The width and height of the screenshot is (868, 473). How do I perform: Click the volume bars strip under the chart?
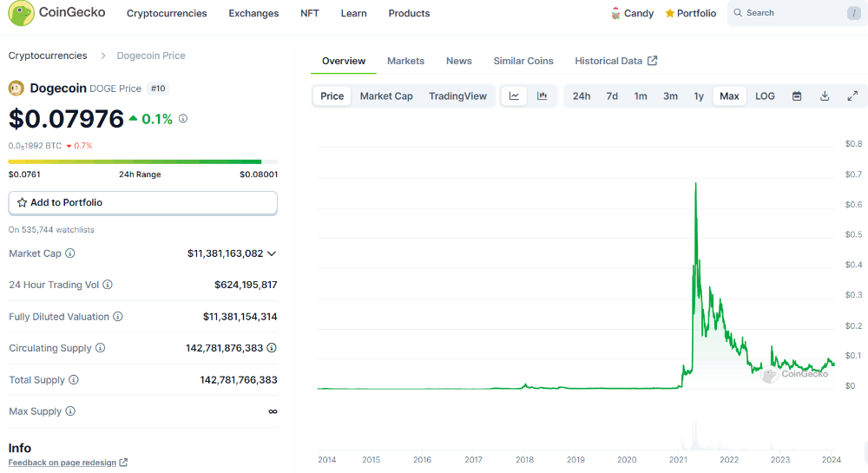click(x=575, y=436)
